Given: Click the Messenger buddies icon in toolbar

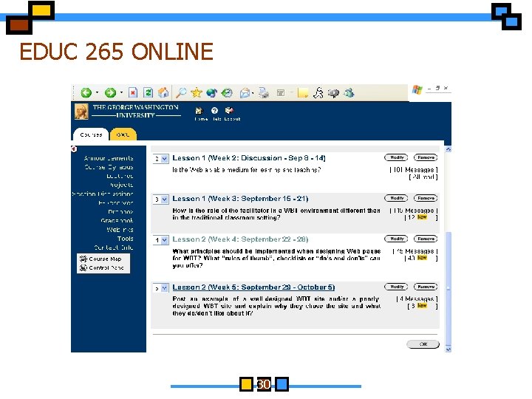Looking at the screenshot, I should click(349, 92).
